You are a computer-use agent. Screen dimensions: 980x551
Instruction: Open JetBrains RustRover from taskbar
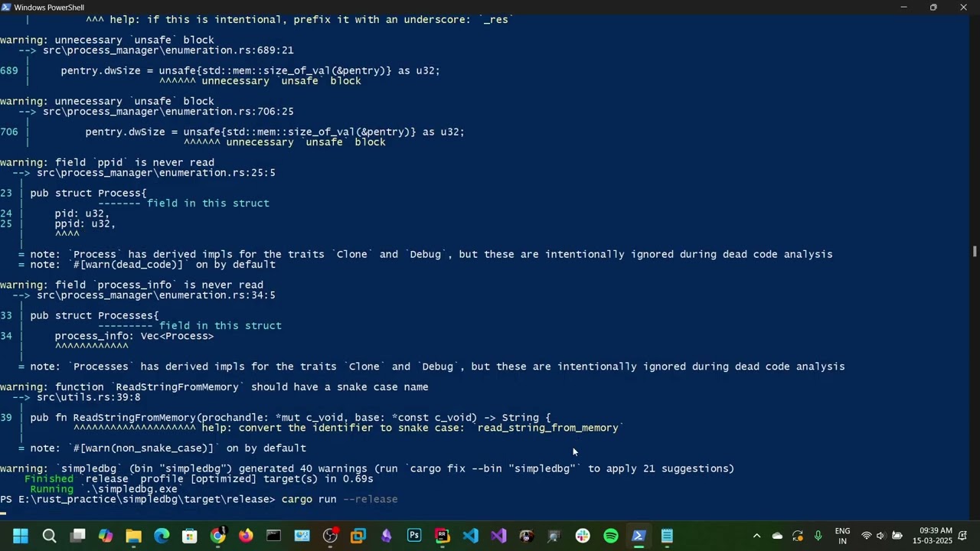tap(443, 536)
